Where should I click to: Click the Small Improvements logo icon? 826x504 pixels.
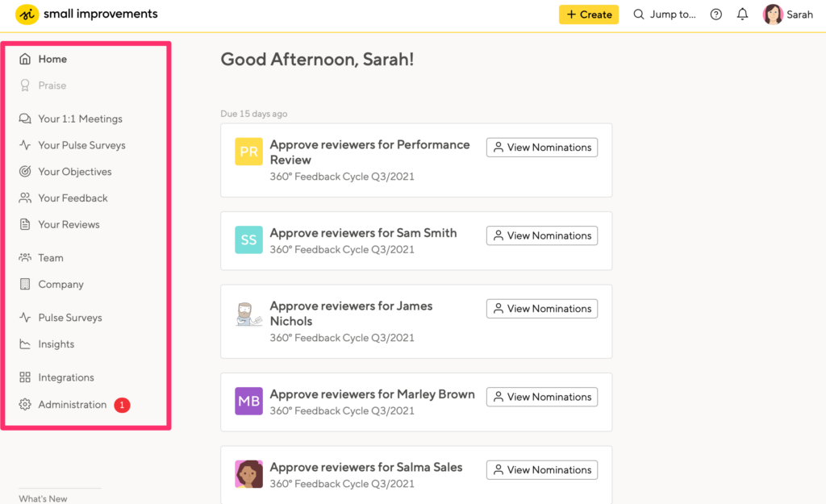(x=27, y=15)
